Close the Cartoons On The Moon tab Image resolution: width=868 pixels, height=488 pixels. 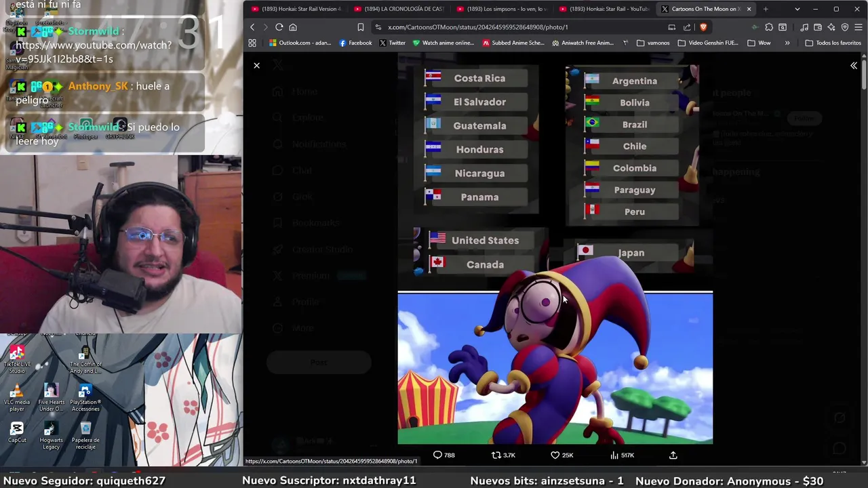point(749,9)
